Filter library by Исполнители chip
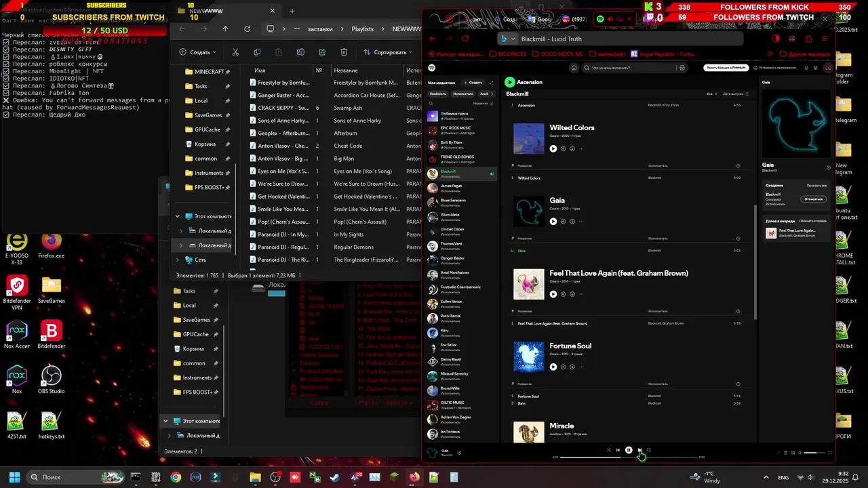The width and height of the screenshot is (868, 488). click(463, 94)
